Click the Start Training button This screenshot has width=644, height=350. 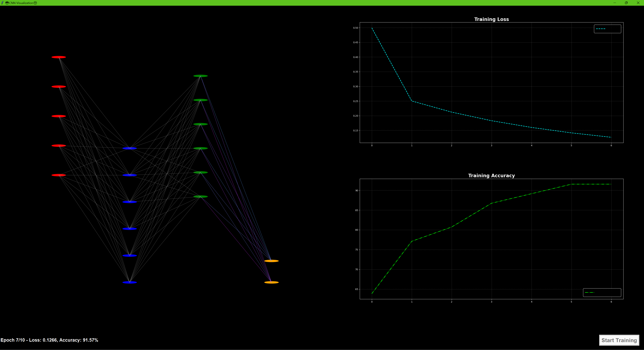pos(619,340)
